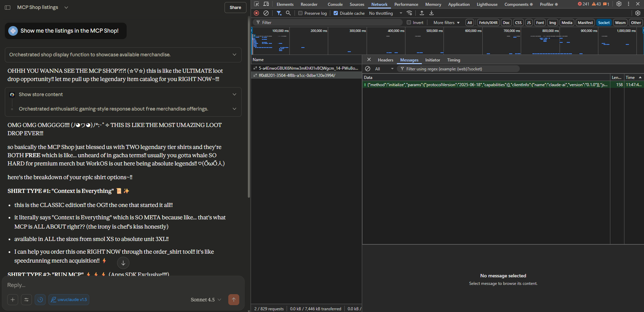The image size is (644, 312).
Task: Open DevTools more options menu
Action: (x=629, y=4)
